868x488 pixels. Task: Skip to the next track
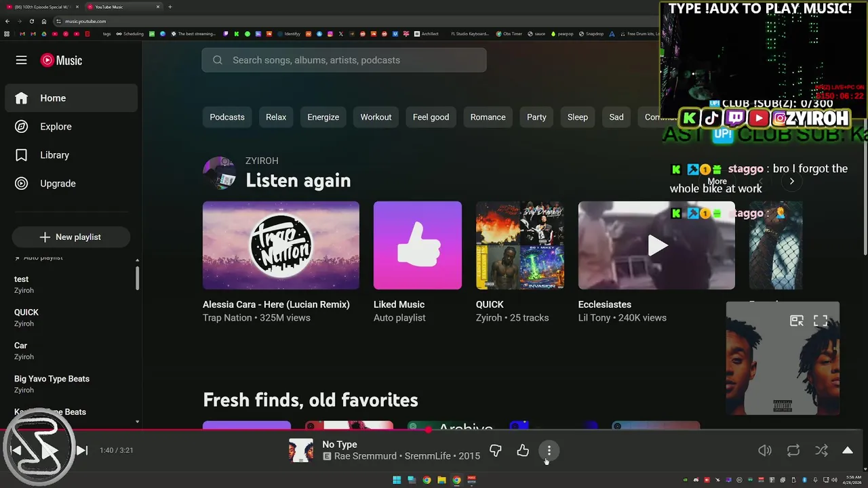(x=81, y=450)
